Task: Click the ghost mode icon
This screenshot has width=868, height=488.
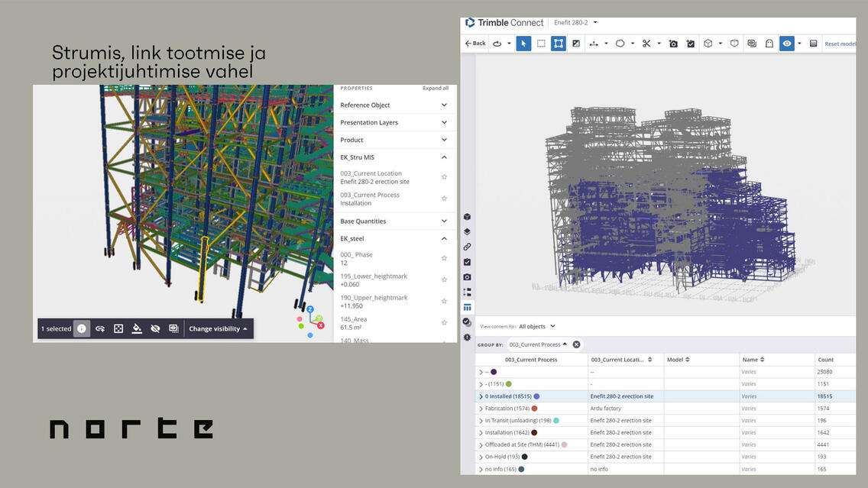Action: 769,44
